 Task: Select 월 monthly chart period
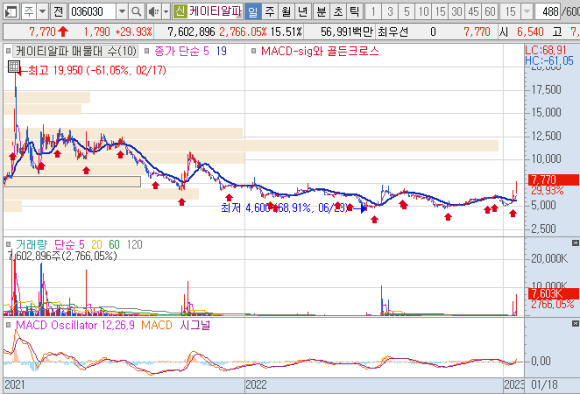[x=286, y=12]
